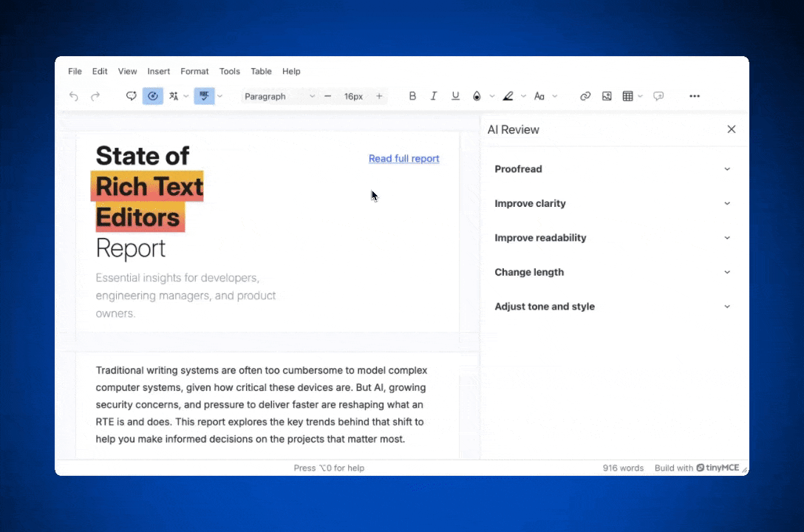Click the 916 words count
This screenshot has height=532, width=804.
pyautogui.click(x=623, y=468)
